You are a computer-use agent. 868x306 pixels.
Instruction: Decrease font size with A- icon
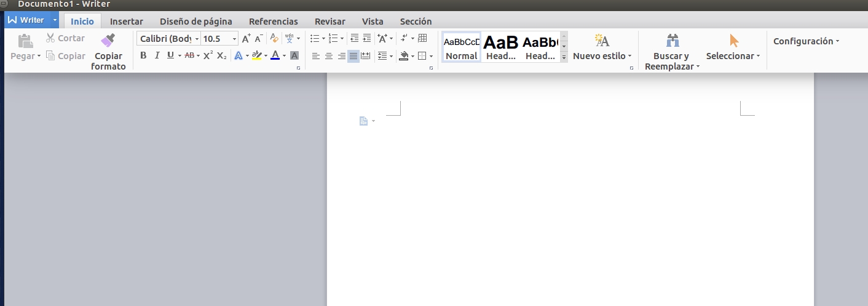click(259, 39)
